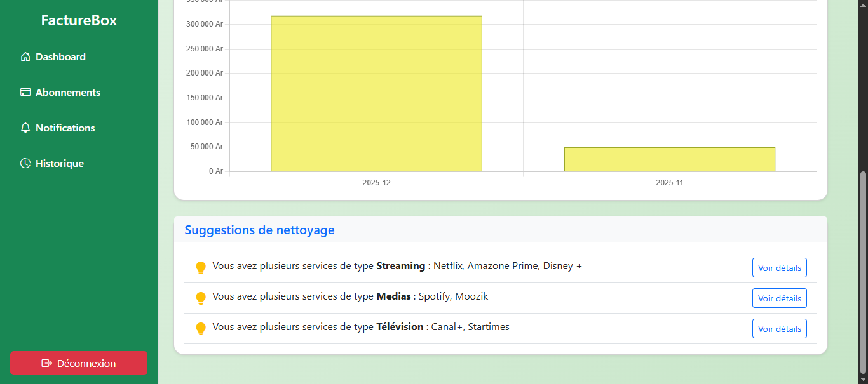
Task: Click the 2025-11 axis label
Action: tap(670, 183)
